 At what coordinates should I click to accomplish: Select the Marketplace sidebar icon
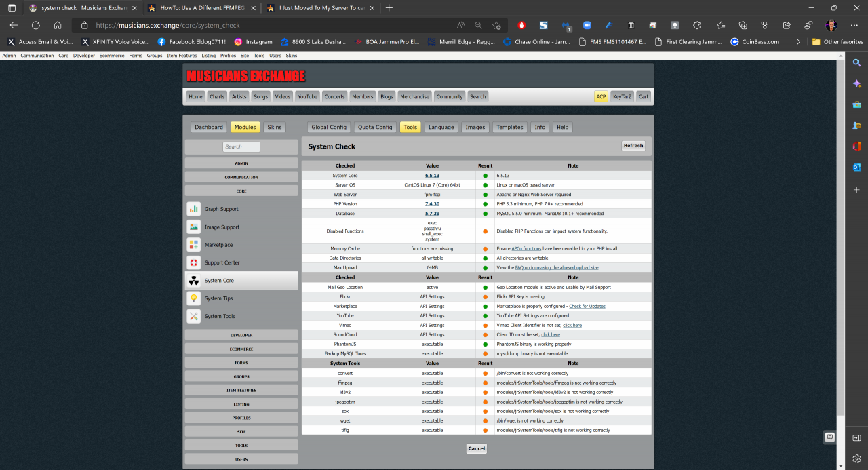pyautogui.click(x=194, y=245)
